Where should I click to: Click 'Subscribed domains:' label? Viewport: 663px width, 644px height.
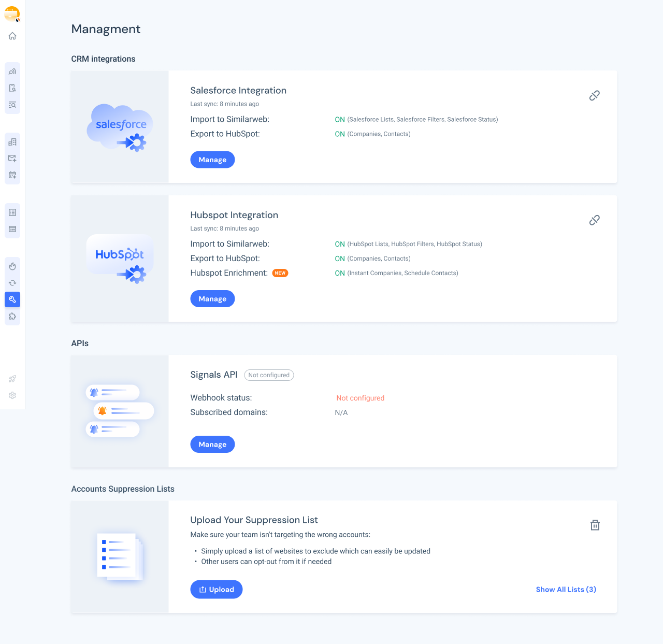point(229,412)
